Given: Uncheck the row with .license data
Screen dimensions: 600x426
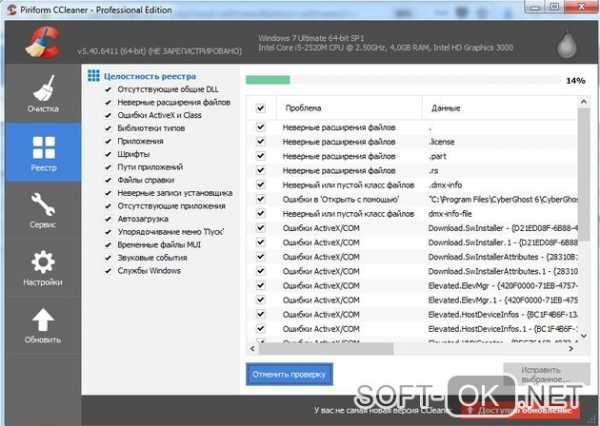Looking at the screenshot, I should point(261,142).
